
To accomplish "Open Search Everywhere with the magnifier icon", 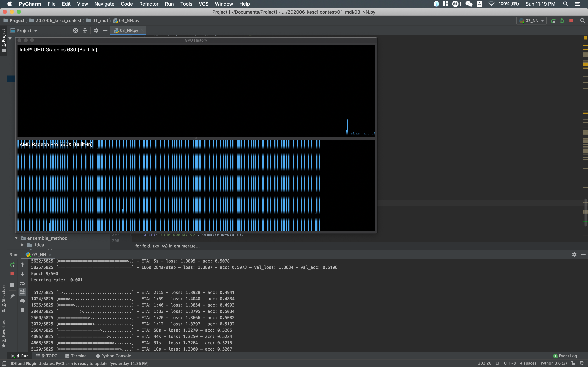I will click(x=583, y=21).
